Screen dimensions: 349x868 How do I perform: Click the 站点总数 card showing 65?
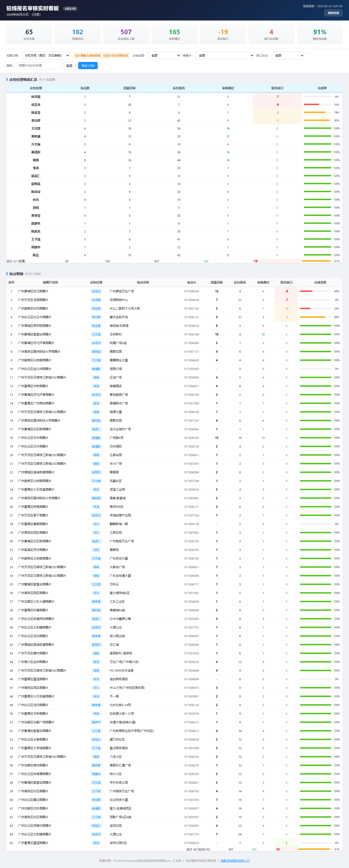29,34
